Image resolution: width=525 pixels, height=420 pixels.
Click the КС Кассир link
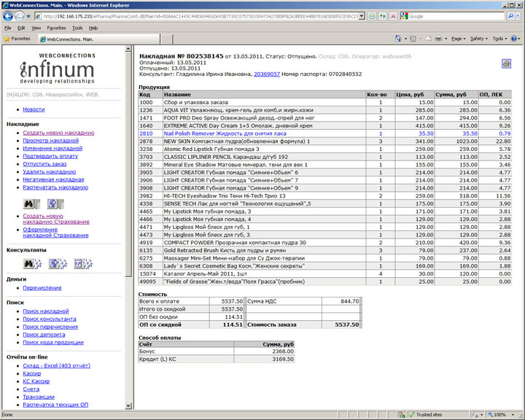pyautogui.click(x=36, y=381)
